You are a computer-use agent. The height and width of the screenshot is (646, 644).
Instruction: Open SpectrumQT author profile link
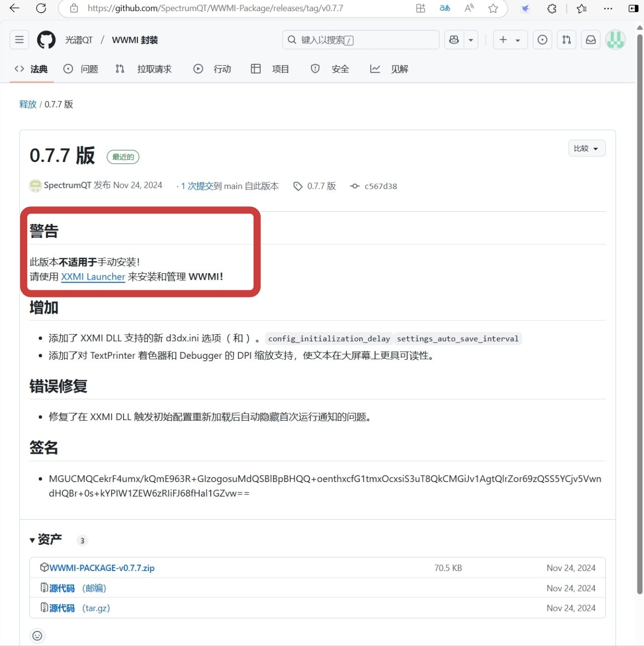[x=67, y=185]
